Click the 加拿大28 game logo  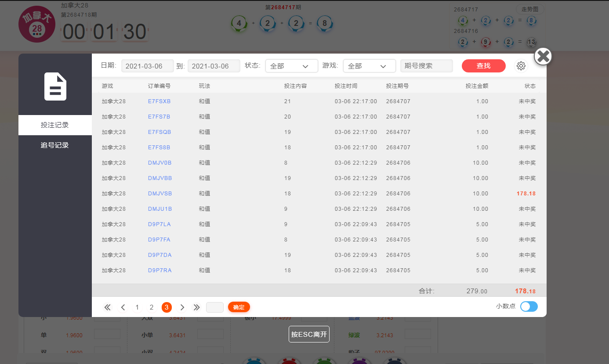point(37,25)
